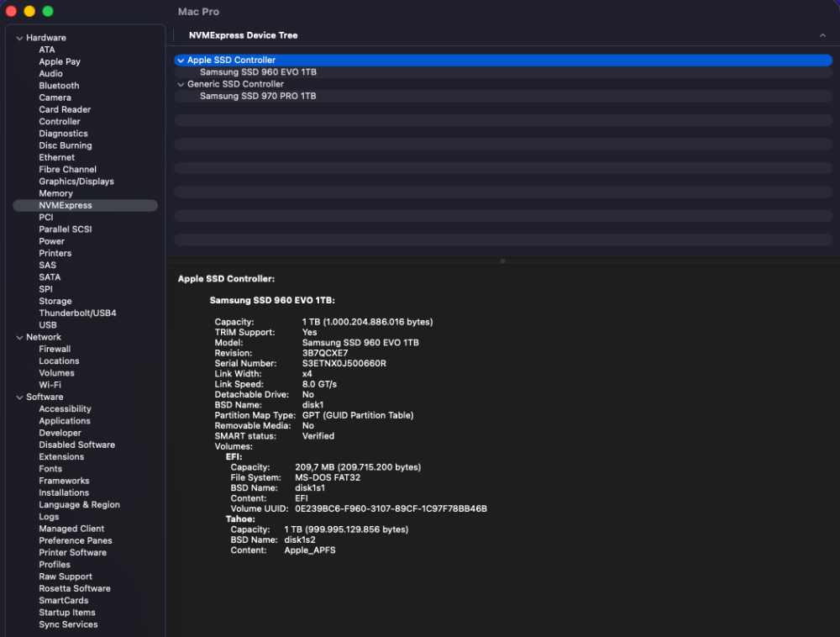Viewport: 840px width, 637px height.
Task: Open Thunderbolt/USB4 info
Action: (x=77, y=313)
